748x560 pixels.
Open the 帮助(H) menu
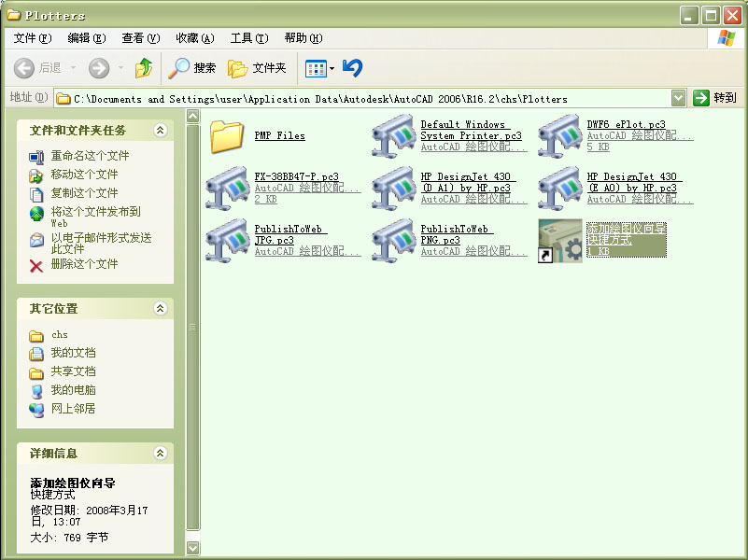pos(303,38)
